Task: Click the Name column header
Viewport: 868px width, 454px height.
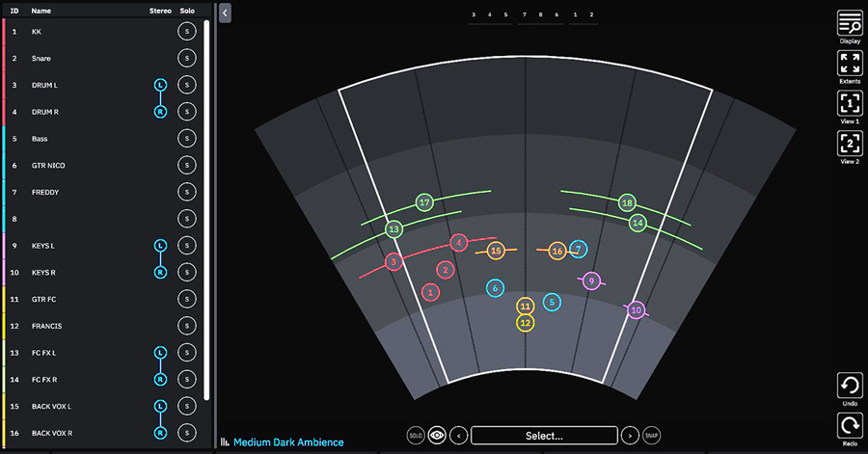Action: coord(41,11)
